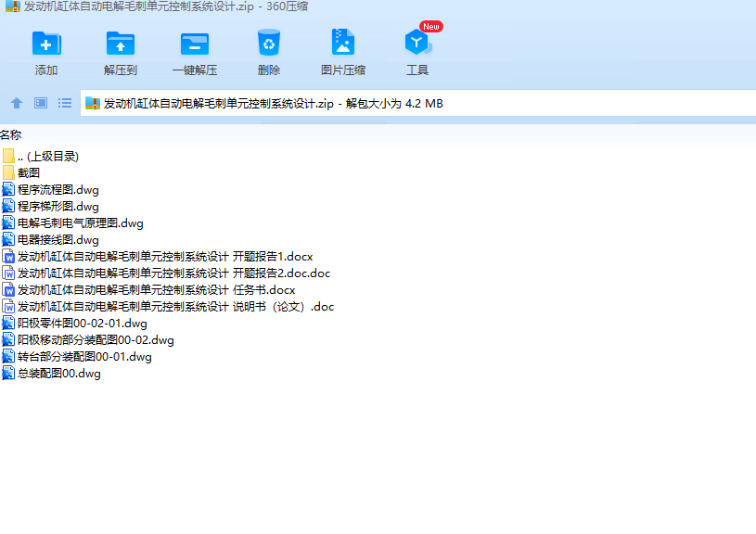This screenshot has height=534, width=756.
Task: Click the doc icon of 说明书（论文）.doc
Action: coord(8,306)
